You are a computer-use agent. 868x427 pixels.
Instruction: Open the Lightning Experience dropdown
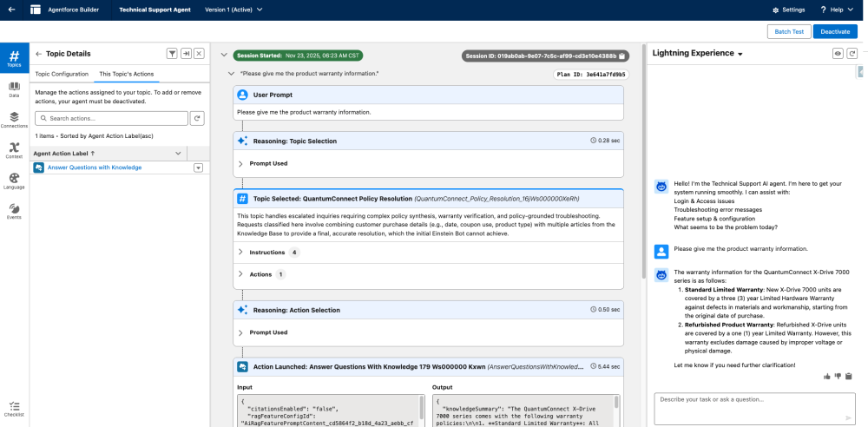pyautogui.click(x=740, y=54)
